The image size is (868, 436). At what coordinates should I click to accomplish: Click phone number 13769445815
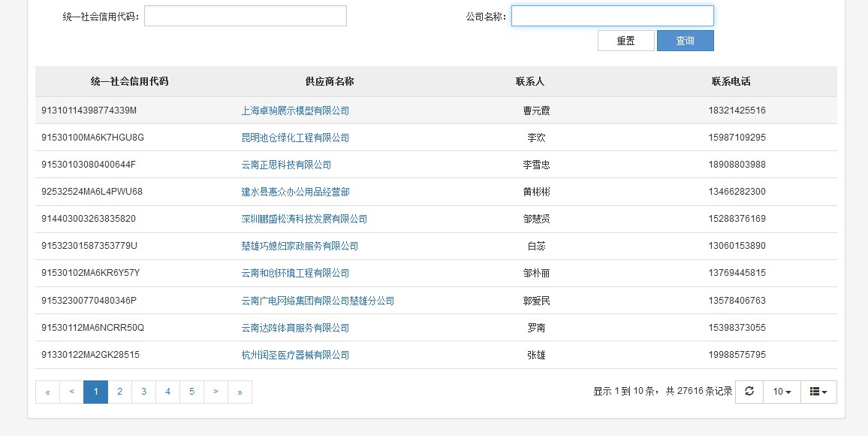737,273
